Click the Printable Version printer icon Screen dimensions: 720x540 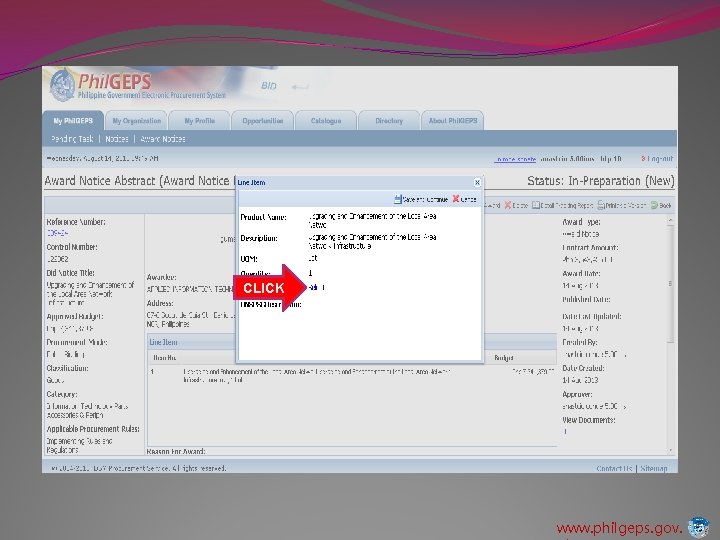(601, 205)
